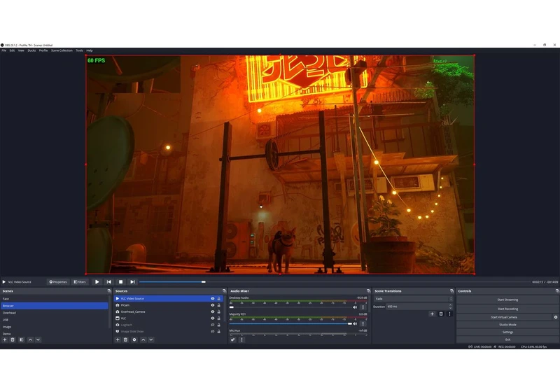This screenshot has width=560, height=392.
Task: Mute Desktop Audio
Action: [x=355, y=307]
